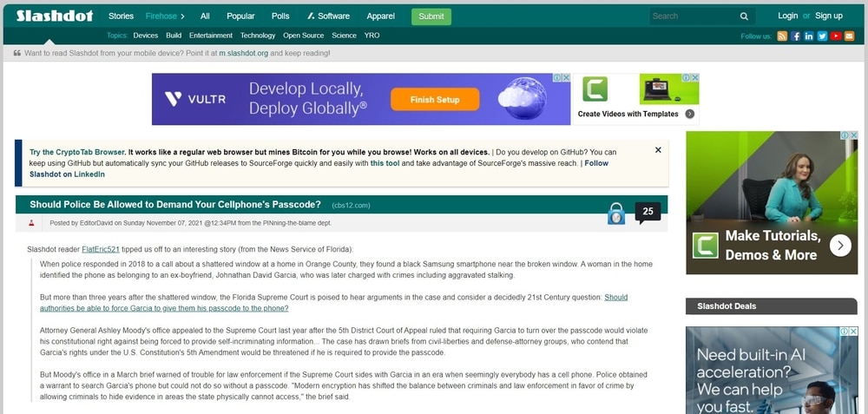Close the AI acceleration ad
Screen dimensions: 868x414
[x=853, y=331]
